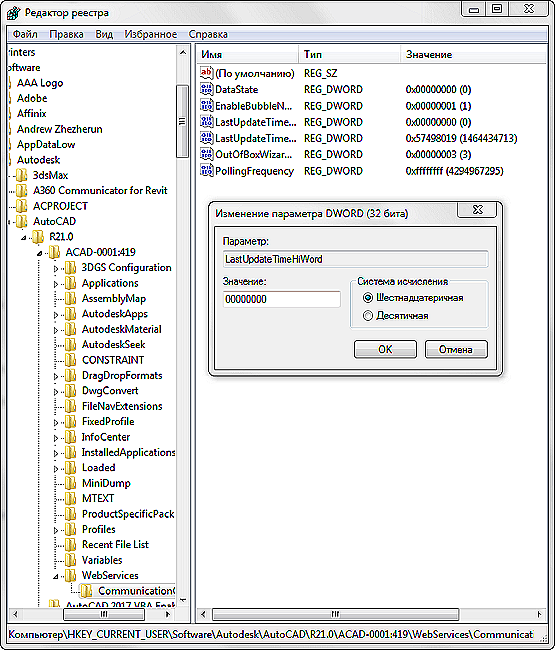Sort by the Имя column header
The height and width of the screenshot is (650, 555).
pyautogui.click(x=247, y=54)
